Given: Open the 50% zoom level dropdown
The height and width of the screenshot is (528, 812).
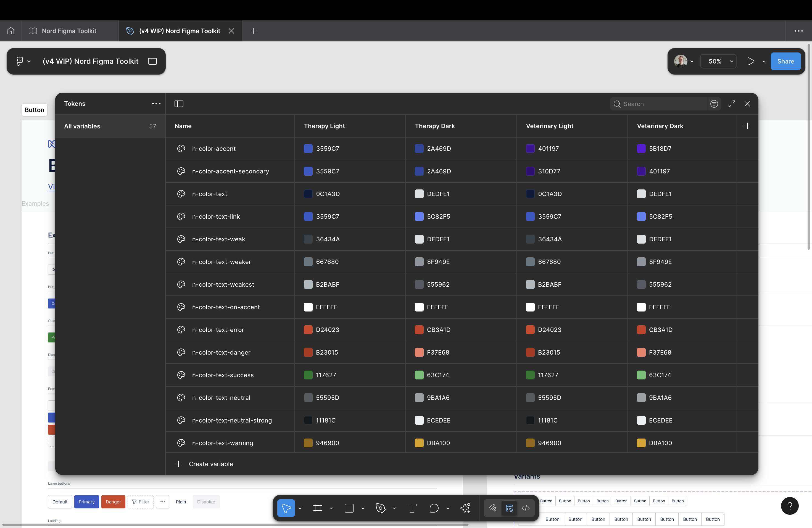Looking at the screenshot, I should point(718,61).
